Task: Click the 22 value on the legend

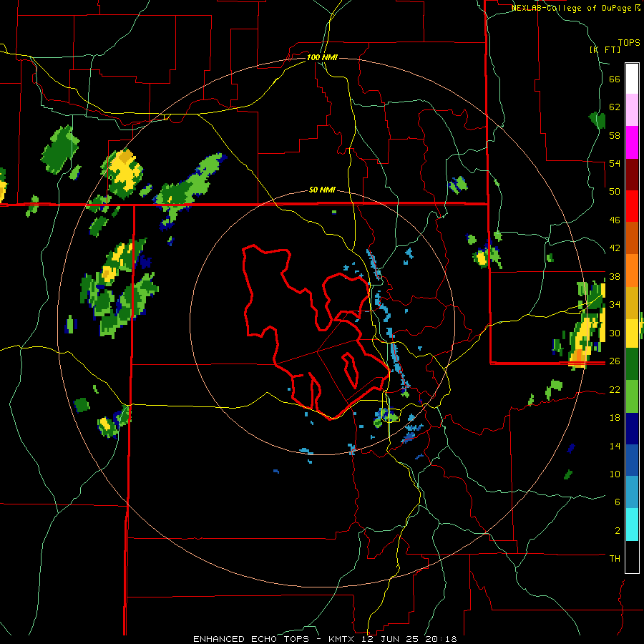Action: coord(615,389)
